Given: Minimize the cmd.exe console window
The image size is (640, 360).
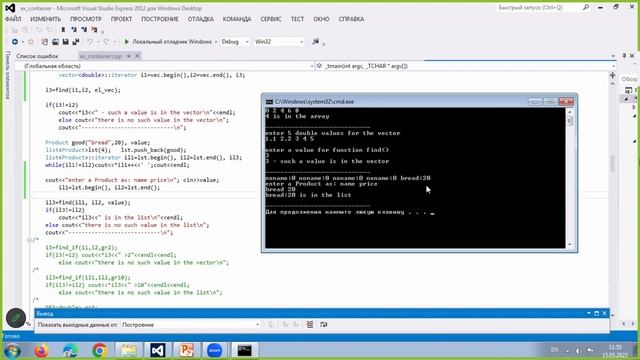Looking at the screenshot, I should point(535,101).
